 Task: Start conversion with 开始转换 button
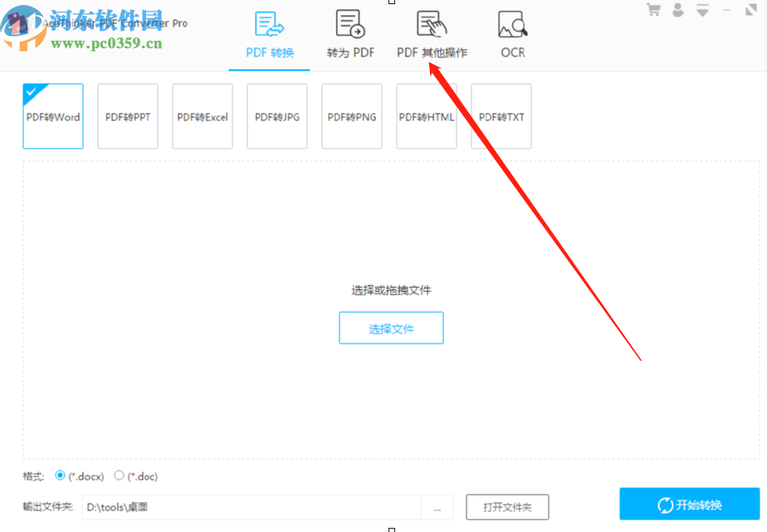(690, 504)
